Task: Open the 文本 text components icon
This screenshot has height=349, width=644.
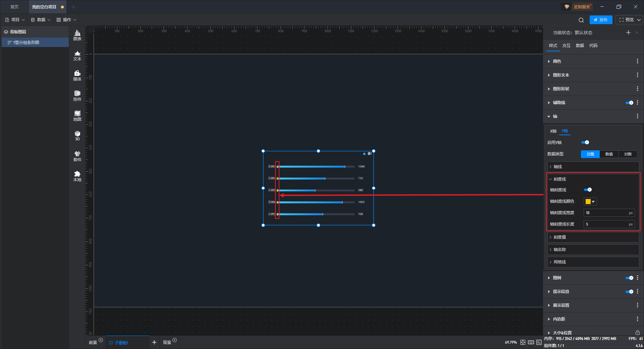Action: (77, 55)
